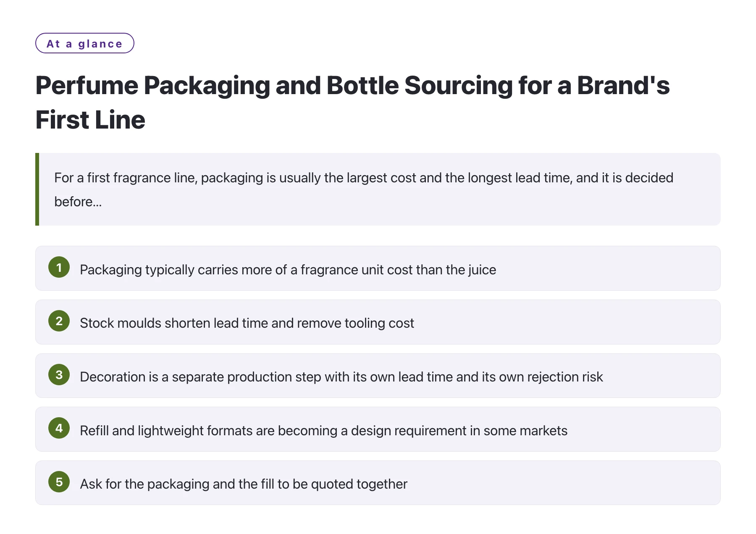Image resolution: width=756 pixels, height=534 pixels.
Task: Expand the truncated 'before…' summary text
Action: tap(78, 202)
